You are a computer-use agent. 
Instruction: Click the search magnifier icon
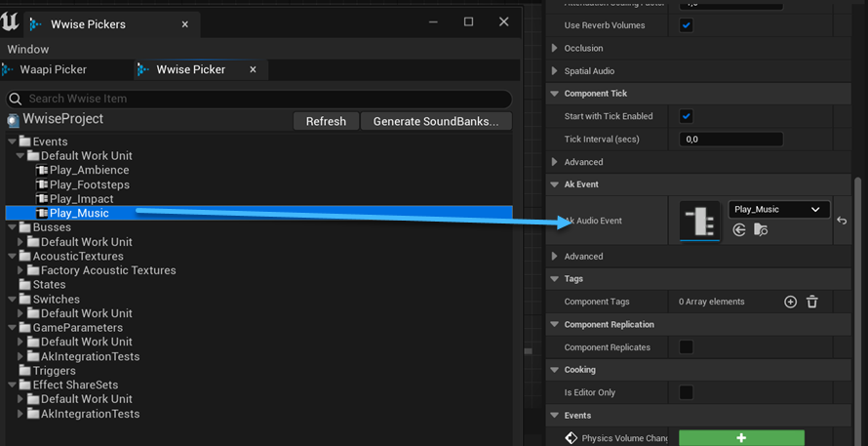pos(16,99)
